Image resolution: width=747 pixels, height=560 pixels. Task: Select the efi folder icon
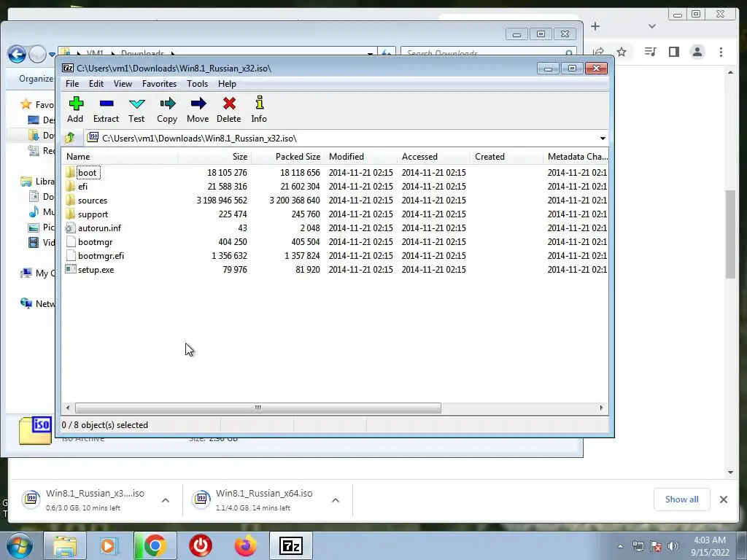71,186
